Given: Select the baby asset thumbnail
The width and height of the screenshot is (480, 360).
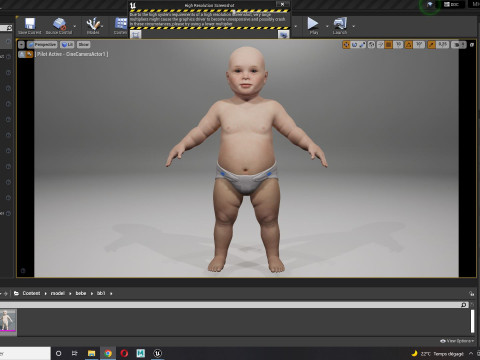Looking at the screenshot, I should (8, 321).
